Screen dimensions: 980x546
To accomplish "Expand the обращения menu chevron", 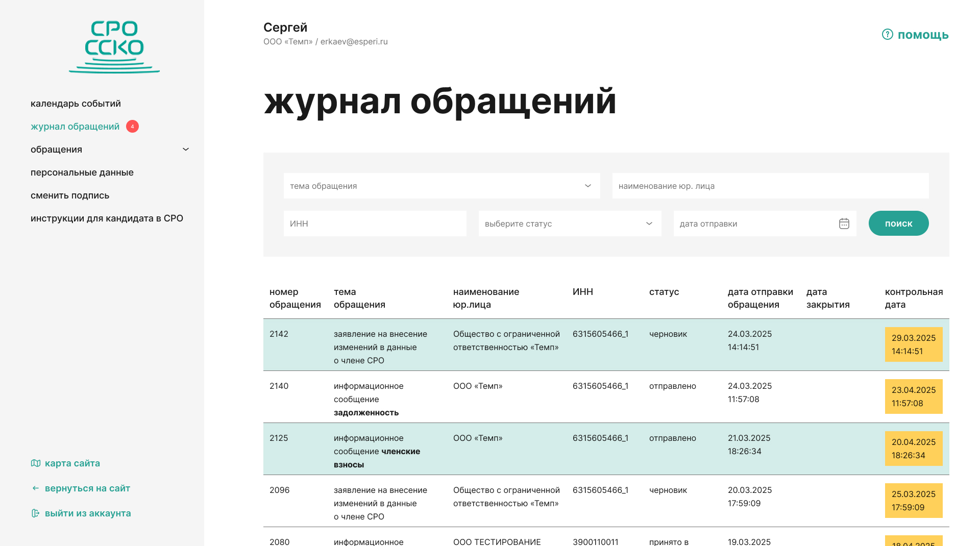I will click(186, 150).
